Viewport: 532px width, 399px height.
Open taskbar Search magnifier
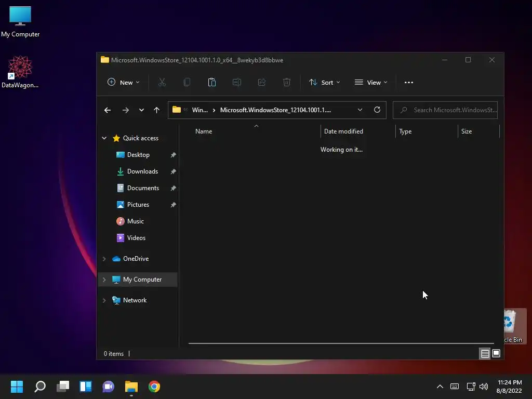[x=39, y=387]
